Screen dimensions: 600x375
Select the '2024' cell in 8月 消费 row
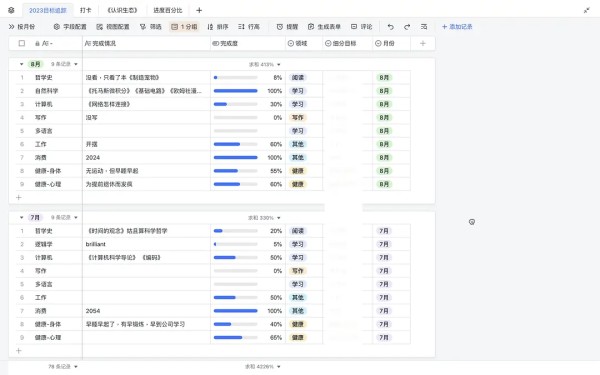146,157
